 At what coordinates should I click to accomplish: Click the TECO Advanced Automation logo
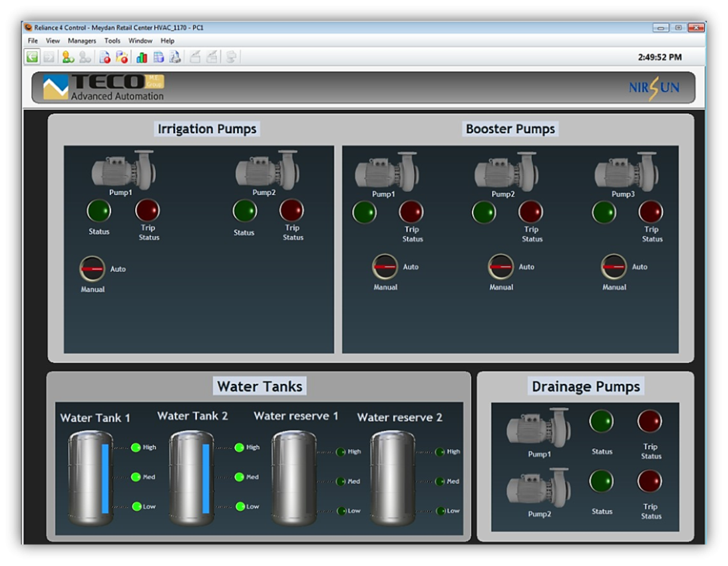(x=103, y=88)
